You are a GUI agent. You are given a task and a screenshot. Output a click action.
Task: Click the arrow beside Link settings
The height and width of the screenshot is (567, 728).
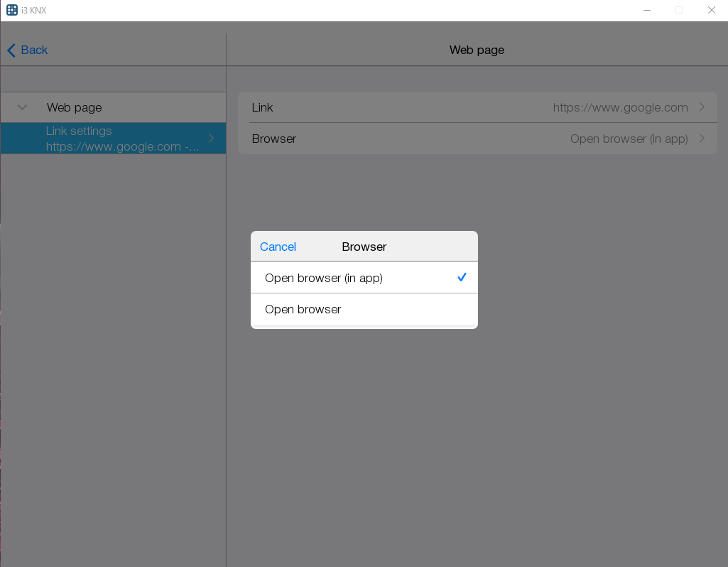click(211, 138)
